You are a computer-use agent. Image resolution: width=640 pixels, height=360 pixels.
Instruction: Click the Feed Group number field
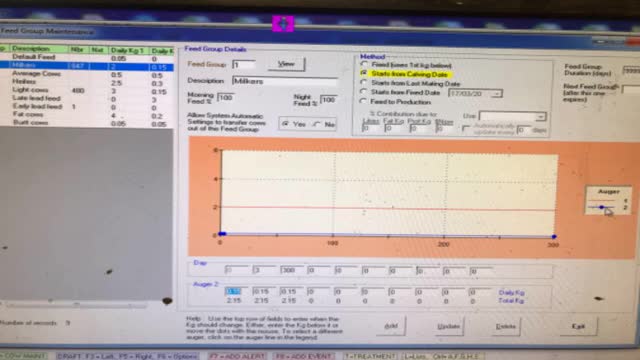tap(244, 64)
